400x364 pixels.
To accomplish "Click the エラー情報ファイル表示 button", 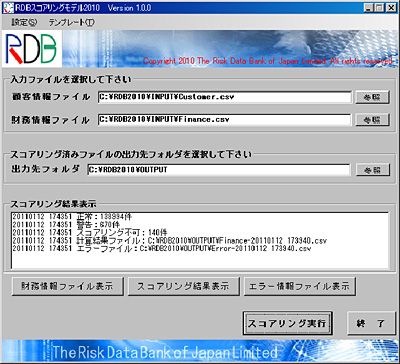I will [x=299, y=286].
